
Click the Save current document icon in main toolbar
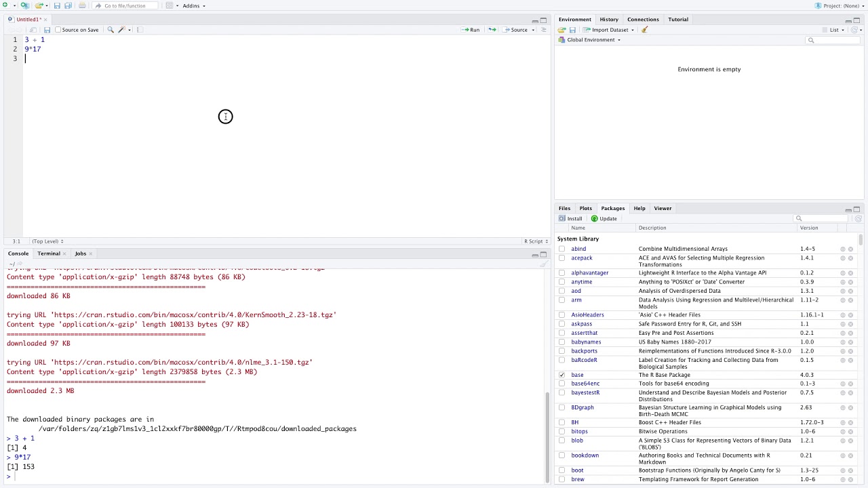[57, 5]
